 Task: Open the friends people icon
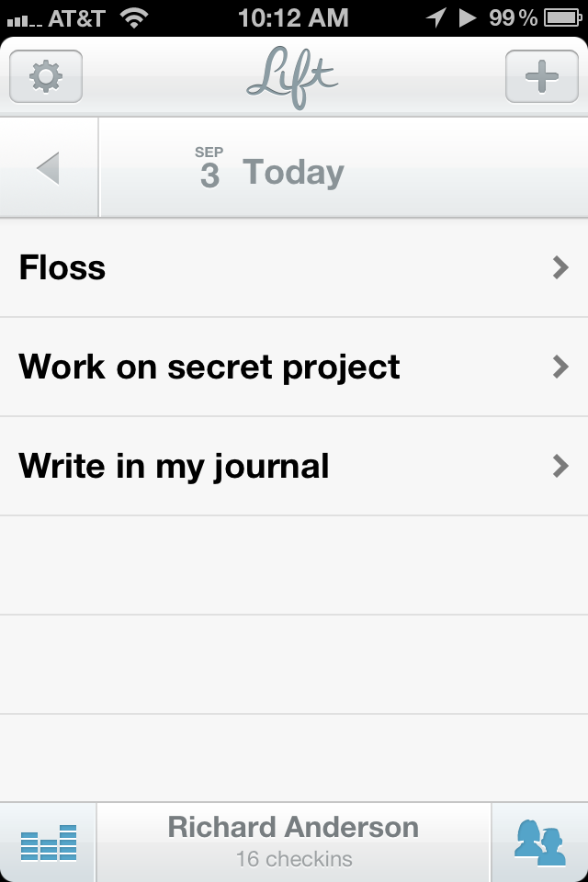click(539, 842)
